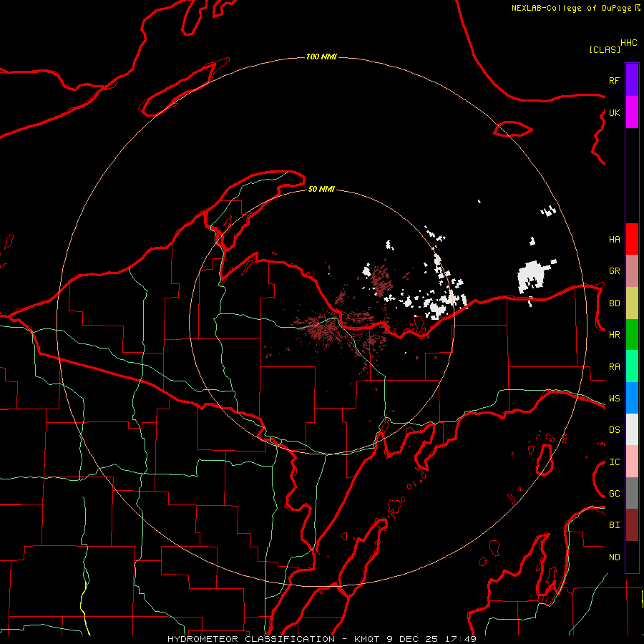Click the IC legend label
Viewport: 644px width, 644px height.
click(x=615, y=462)
